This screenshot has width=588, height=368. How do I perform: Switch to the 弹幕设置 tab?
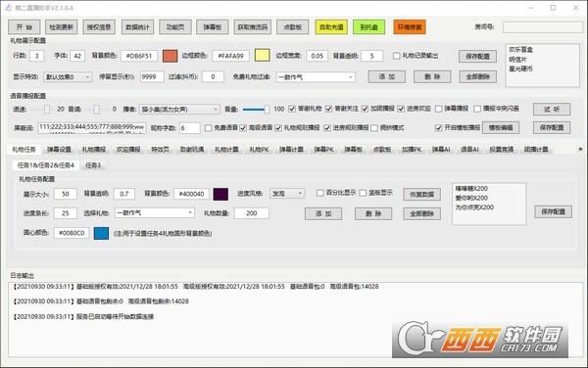[x=59, y=150]
